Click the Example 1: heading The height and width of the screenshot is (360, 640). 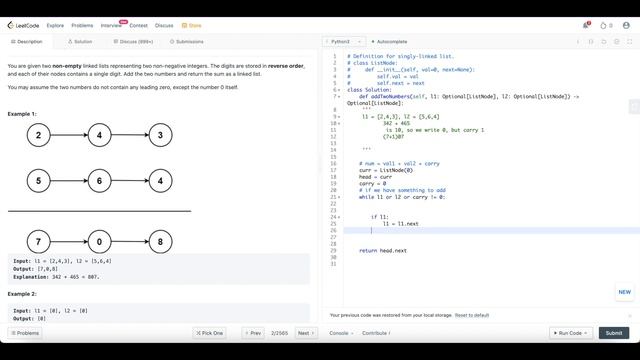(x=22, y=114)
